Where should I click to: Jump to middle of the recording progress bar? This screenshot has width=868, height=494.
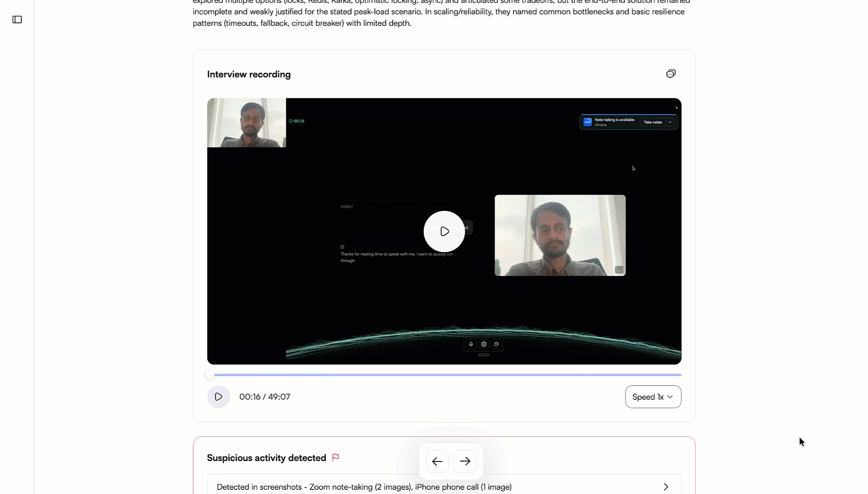[445, 375]
